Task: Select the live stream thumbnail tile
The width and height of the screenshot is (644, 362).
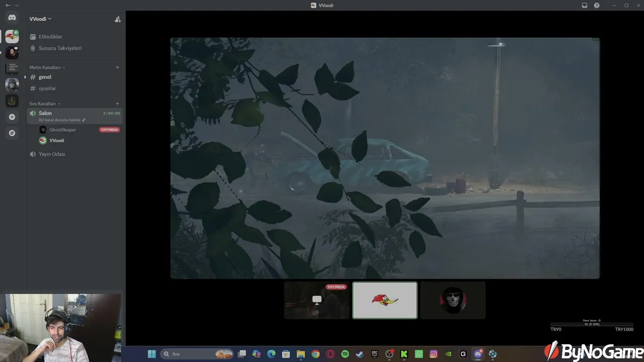Action: [x=316, y=300]
